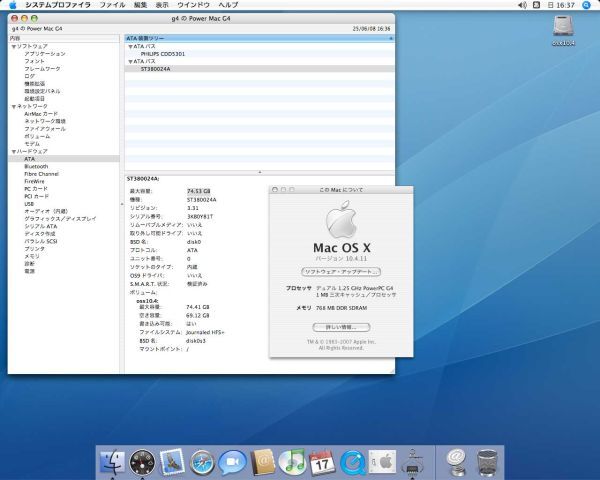The width and height of the screenshot is (600, 480).
Task: Launch iTunes from the Dock
Action: click(x=292, y=462)
